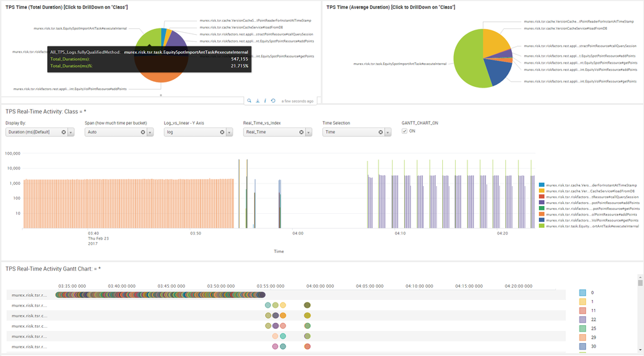Click the export download icon under pie chart
This screenshot has width=644, height=356.
pos(258,101)
